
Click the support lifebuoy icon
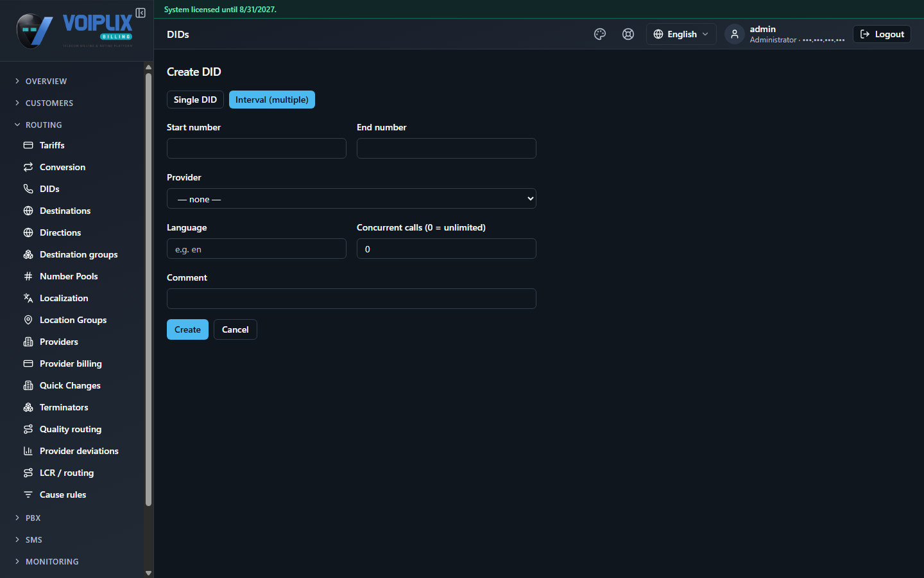click(x=628, y=34)
